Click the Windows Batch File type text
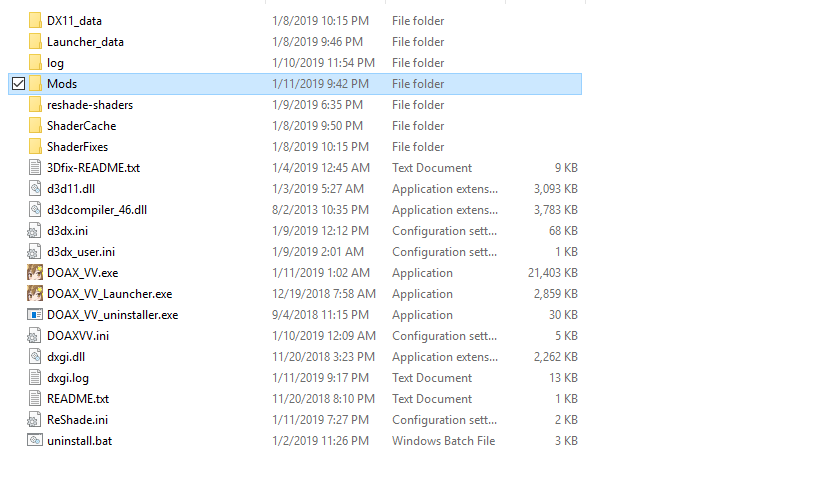 pos(444,440)
